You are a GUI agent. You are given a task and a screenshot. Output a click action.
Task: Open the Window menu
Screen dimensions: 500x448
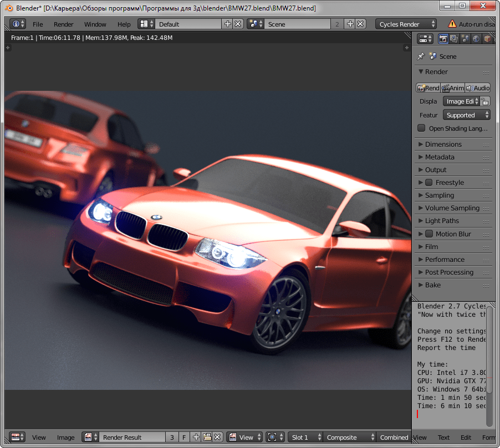tap(95, 24)
